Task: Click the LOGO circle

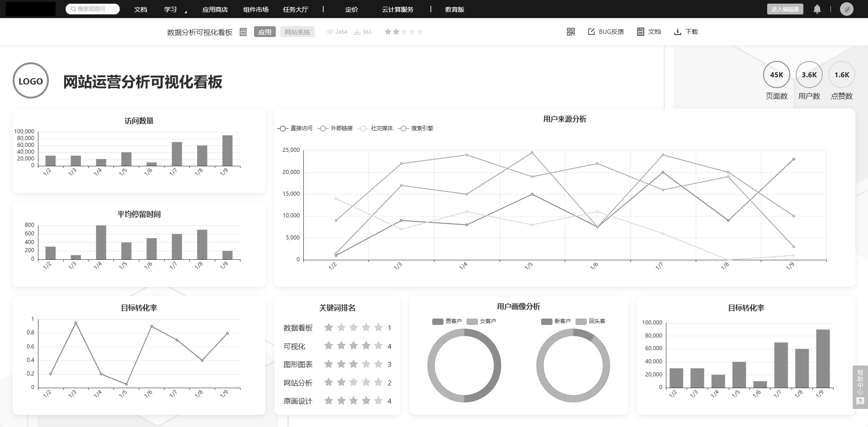Action: pyautogui.click(x=31, y=81)
